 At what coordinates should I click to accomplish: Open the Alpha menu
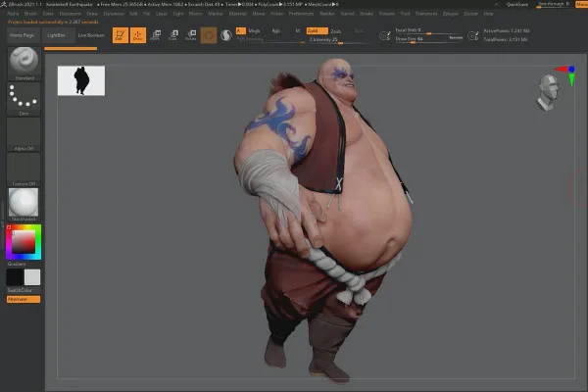point(13,14)
